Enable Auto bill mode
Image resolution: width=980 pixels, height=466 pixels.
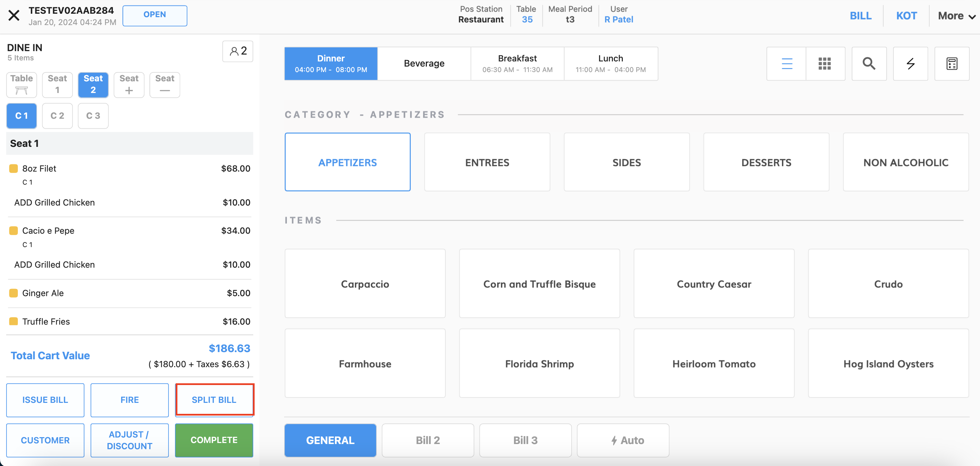tap(623, 440)
